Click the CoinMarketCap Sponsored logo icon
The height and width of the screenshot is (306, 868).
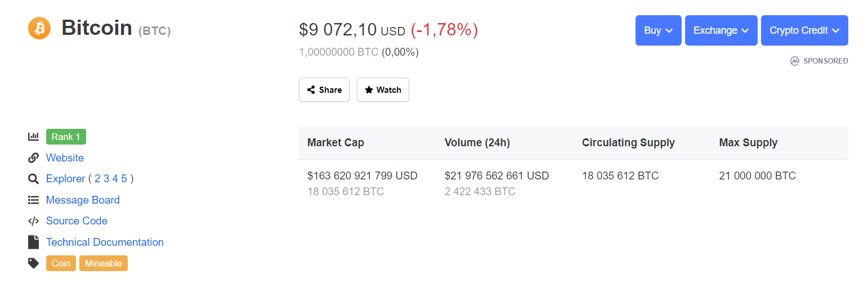click(x=795, y=61)
